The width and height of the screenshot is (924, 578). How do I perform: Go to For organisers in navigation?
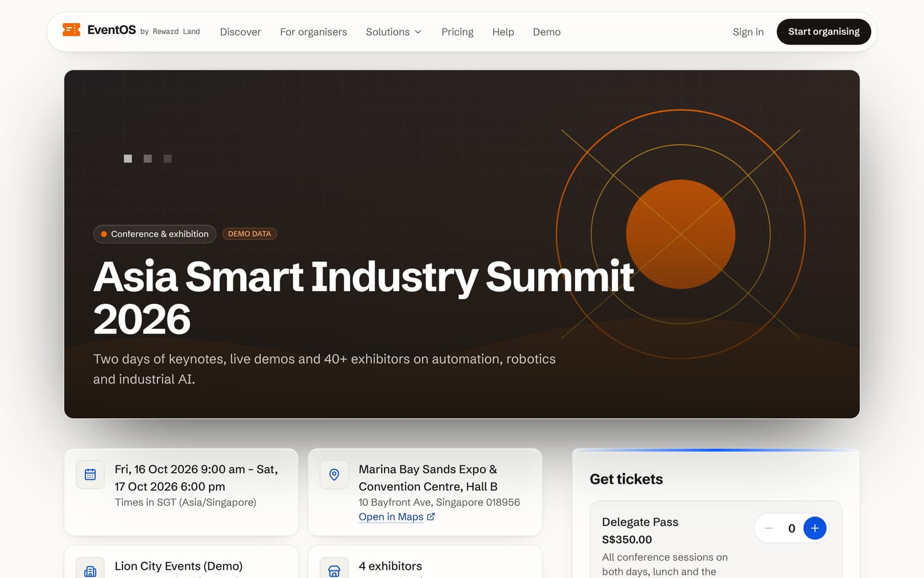click(x=314, y=32)
